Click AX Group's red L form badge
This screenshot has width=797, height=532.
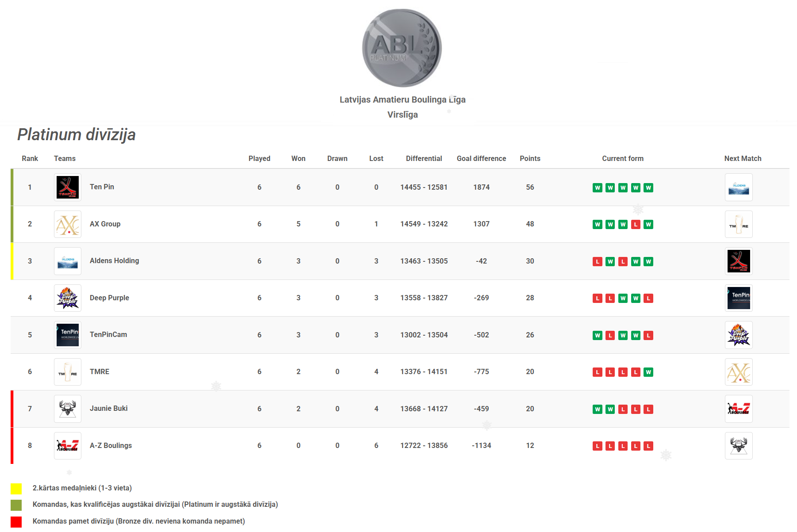pos(636,225)
